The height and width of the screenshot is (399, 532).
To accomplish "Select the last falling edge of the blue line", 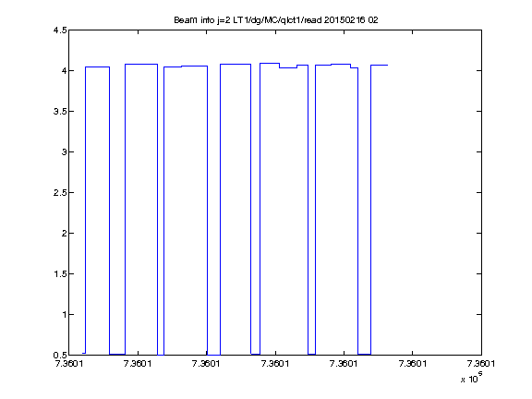I will [x=358, y=211].
